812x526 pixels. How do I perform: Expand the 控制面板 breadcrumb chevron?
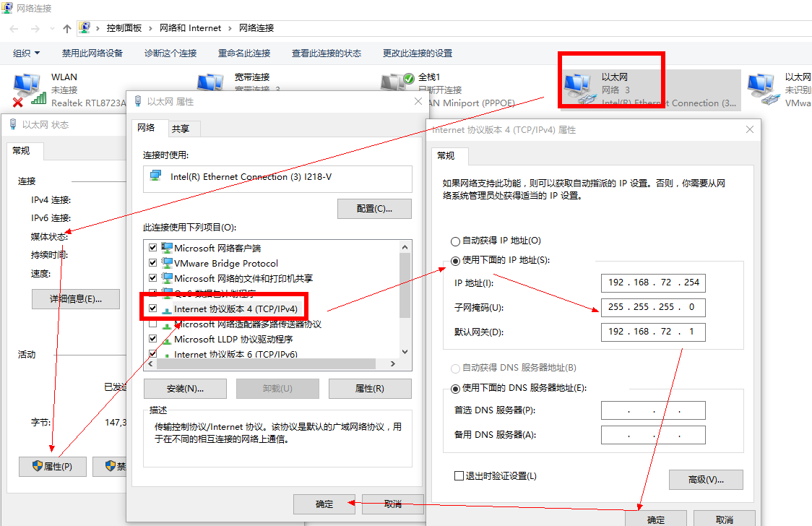click(152, 28)
